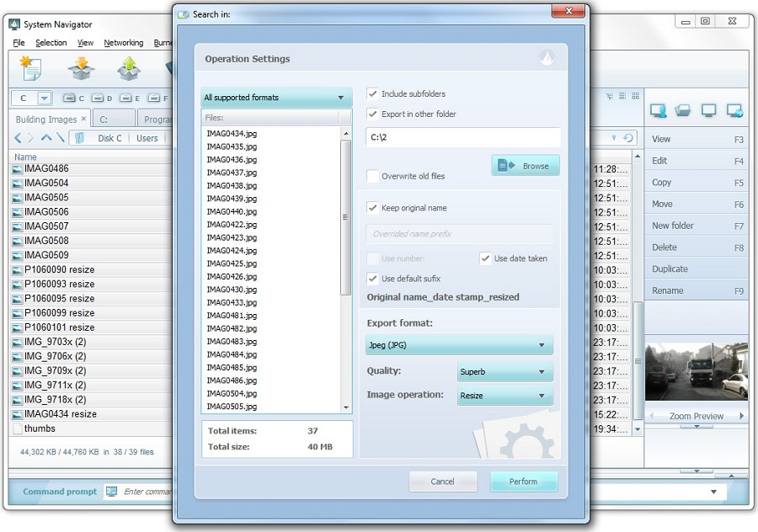Screen dimensions: 758x532
Task: Select the extract archive box icon
Action: click(80, 69)
